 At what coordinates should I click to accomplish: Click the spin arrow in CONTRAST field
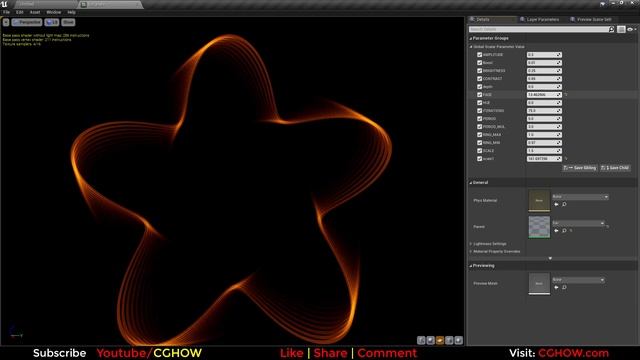559,79
